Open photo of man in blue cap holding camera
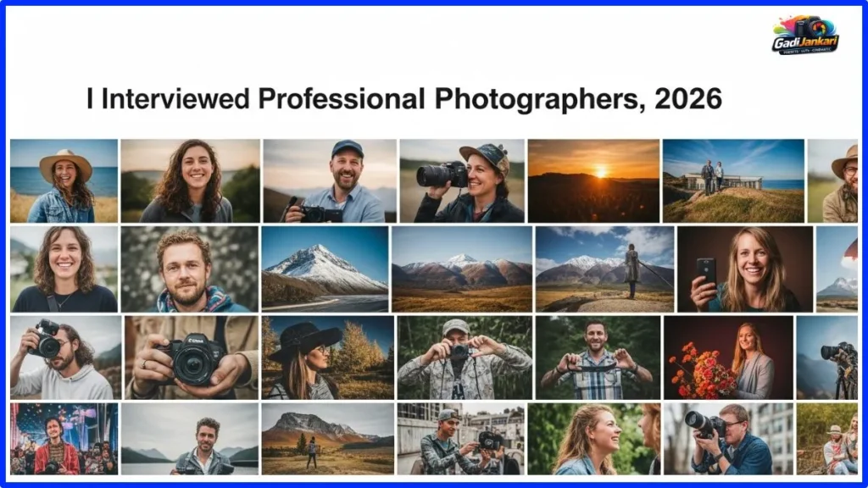The image size is (868, 488). (330, 181)
